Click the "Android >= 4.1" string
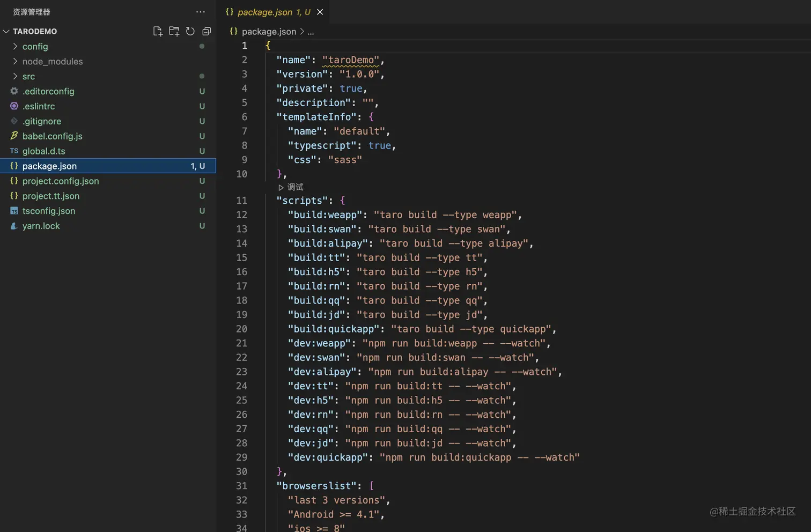 [334, 514]
